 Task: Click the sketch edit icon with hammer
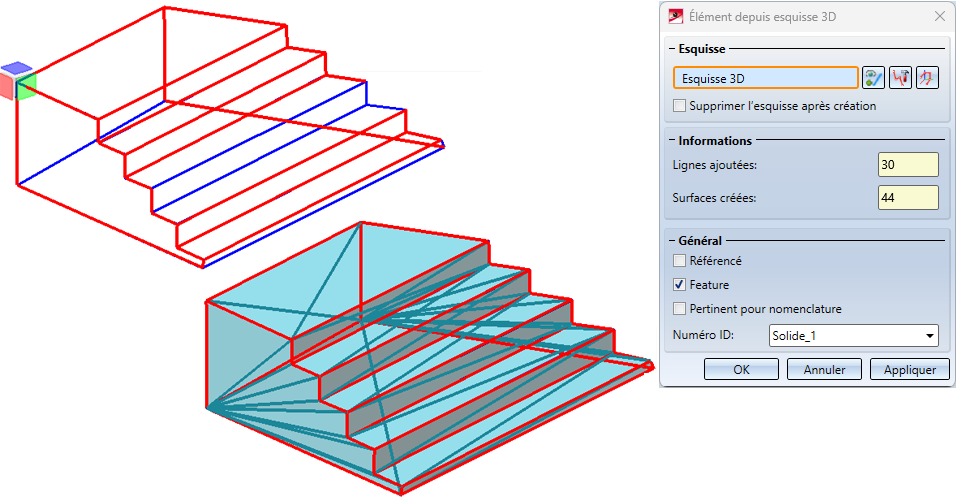[x=900, y=78]
